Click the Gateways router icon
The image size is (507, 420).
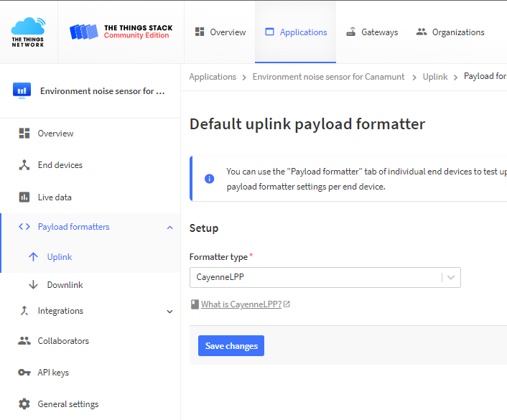pos(351,32)
